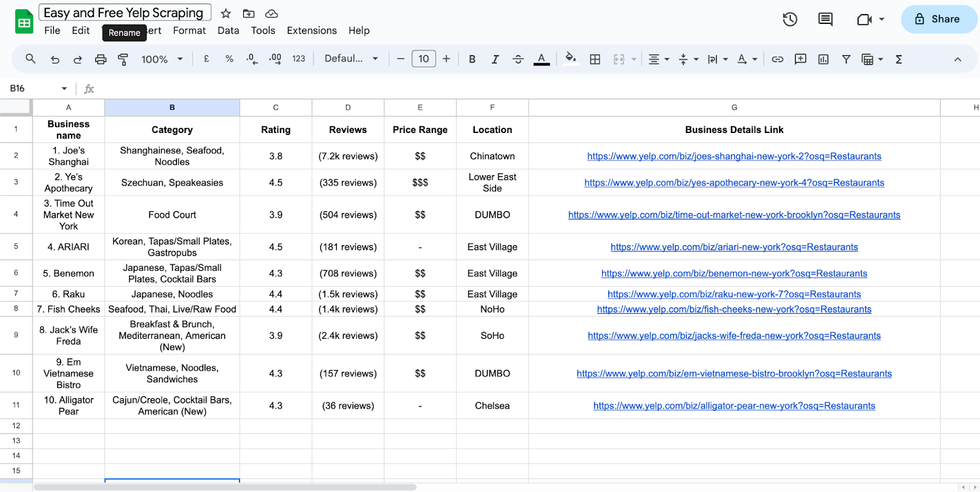
Task: Start a meeting via camera icon
Action: 864,20
